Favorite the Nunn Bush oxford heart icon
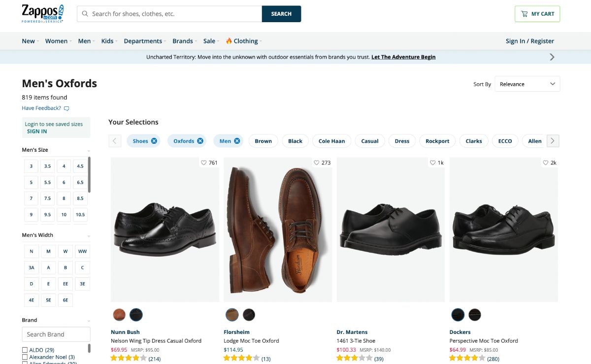The height and width of the screenshot is (364, 591). [x=204, y=163]
